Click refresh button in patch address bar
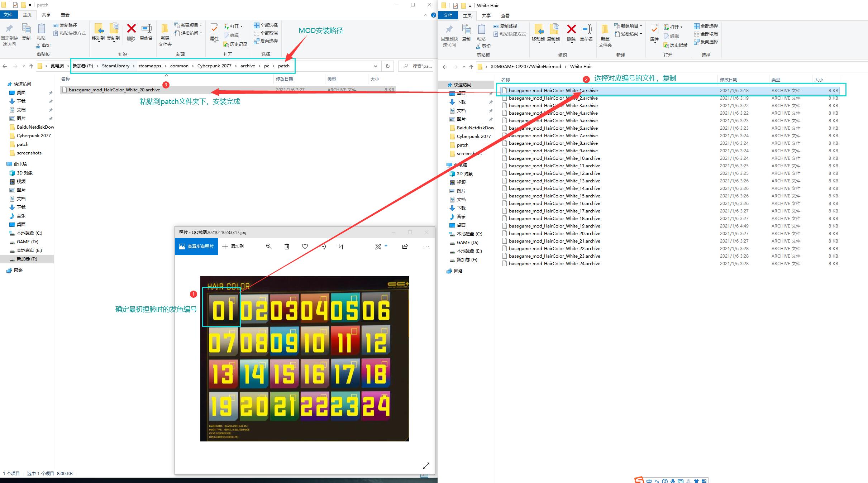Viewport: 868px width, 483px height. click(387, 66)
